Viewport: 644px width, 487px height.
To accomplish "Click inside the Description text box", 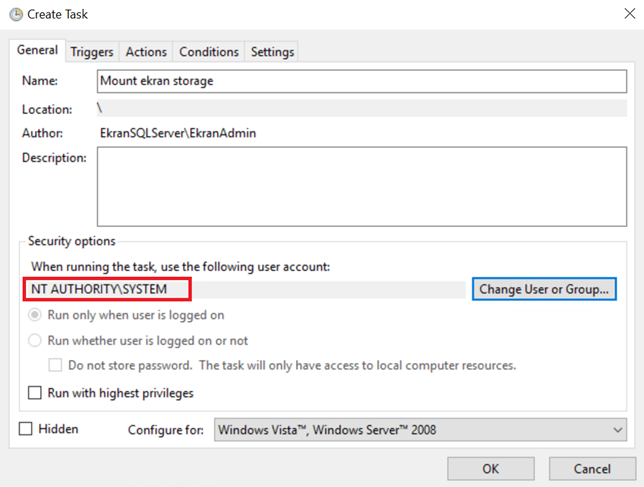I will point(362,186).
